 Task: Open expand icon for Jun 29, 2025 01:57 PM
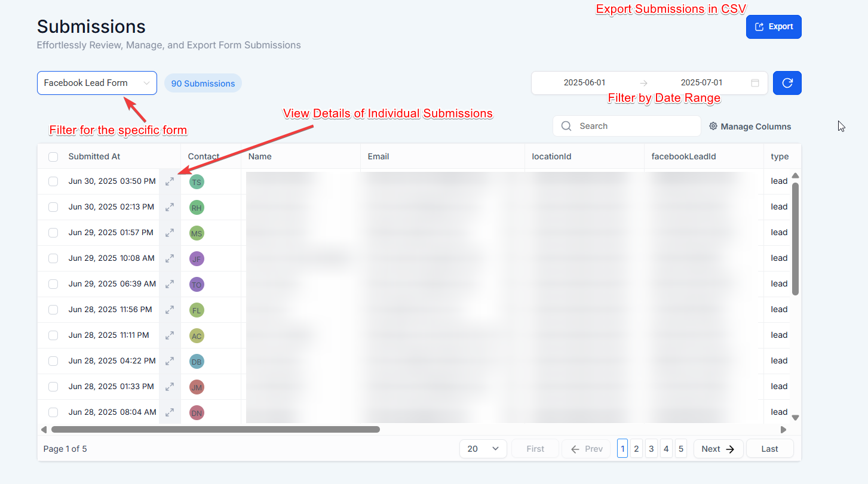(170, 233)
